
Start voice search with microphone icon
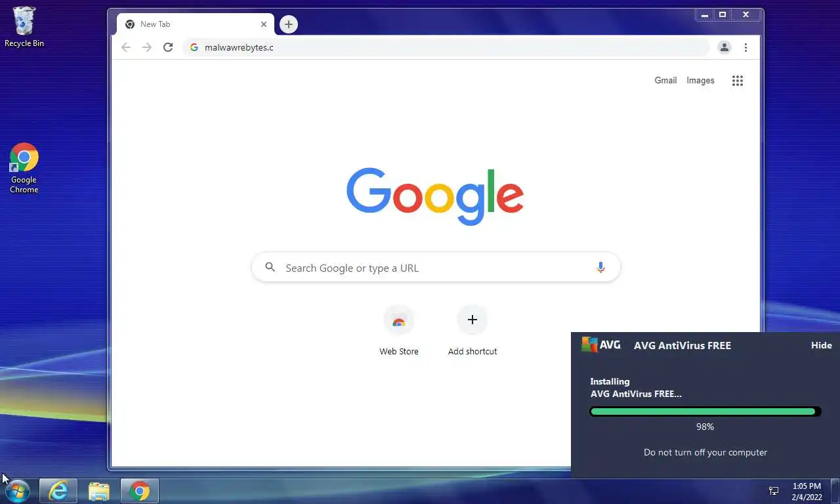(x=600, y=267)
